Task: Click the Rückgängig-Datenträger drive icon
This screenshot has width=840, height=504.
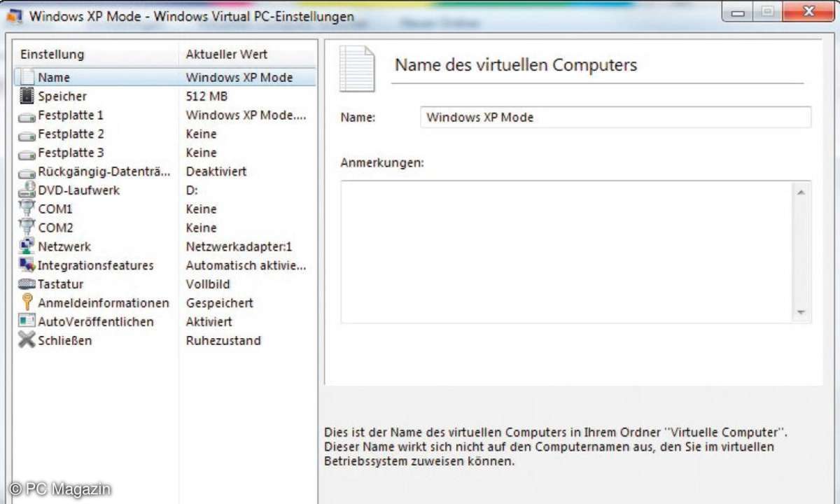Action: coord(27,173)
